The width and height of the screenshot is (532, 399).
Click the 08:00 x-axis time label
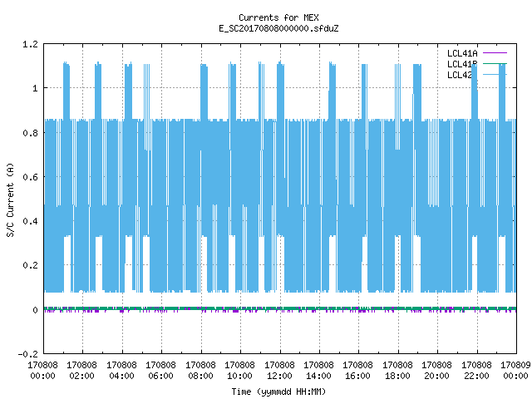(200, 377)
